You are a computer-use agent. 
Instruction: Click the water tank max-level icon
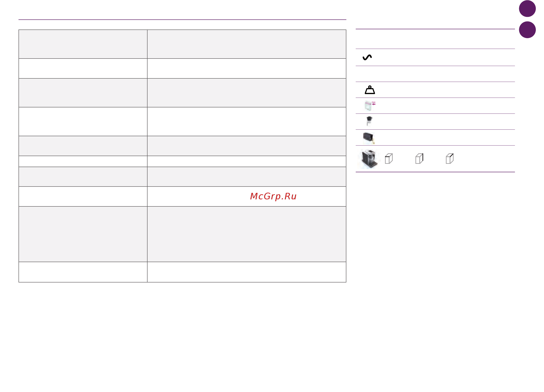point(370,106)
